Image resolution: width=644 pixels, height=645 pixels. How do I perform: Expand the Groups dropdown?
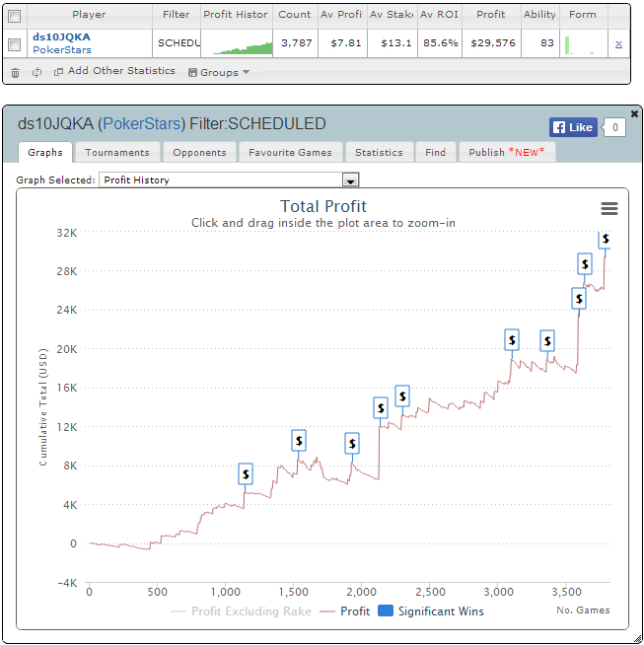click(x=219, y=72)
